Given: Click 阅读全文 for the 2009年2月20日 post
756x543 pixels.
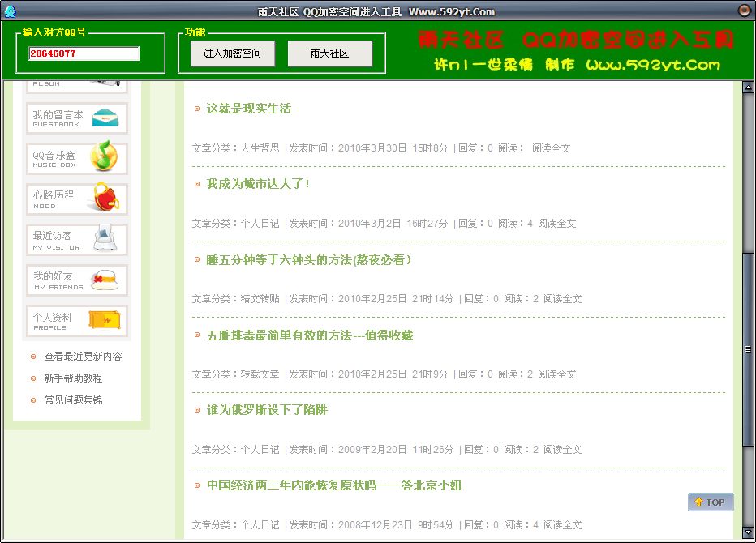Looking at the screenshot, I should tap(563, 450).
